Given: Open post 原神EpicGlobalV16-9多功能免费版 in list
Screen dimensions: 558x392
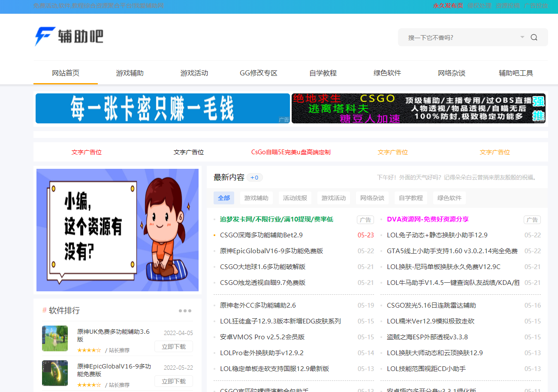Looking at the screenshot, I should (x=271, y=251).
